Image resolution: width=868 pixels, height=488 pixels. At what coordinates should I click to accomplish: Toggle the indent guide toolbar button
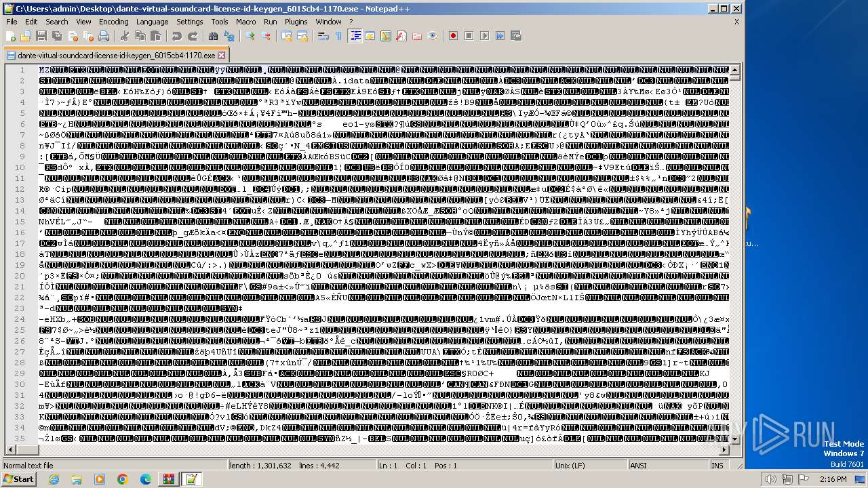point(355,36)
